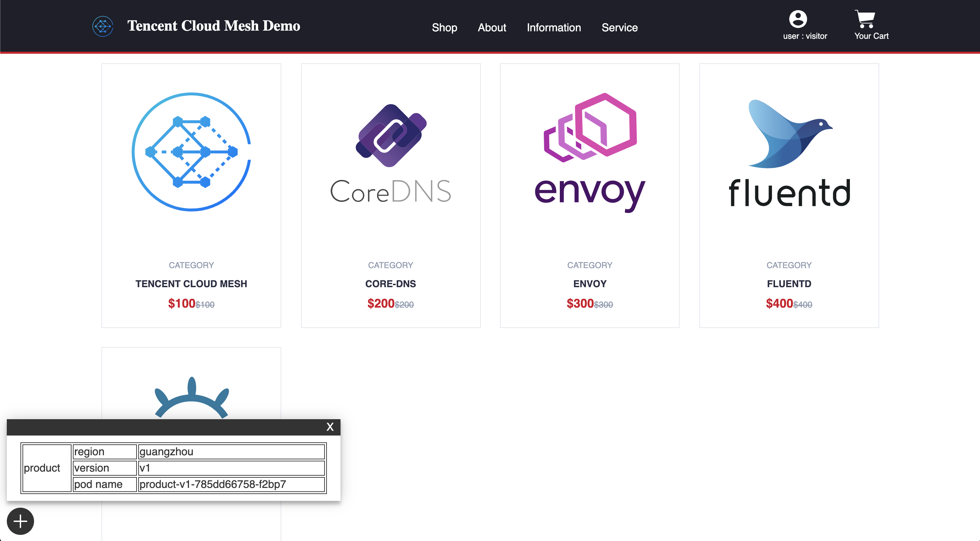
Task: Click the Tencent Cloud Mesh product icon
Action: tap(191, 152)
